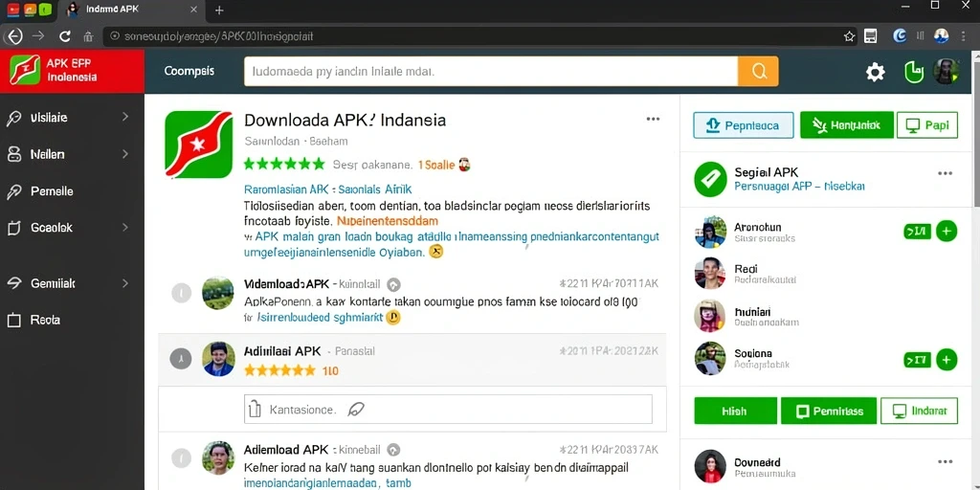
Task: Toggle the round marker beside Adiimlaai APK review
Action: pos(181,358)
